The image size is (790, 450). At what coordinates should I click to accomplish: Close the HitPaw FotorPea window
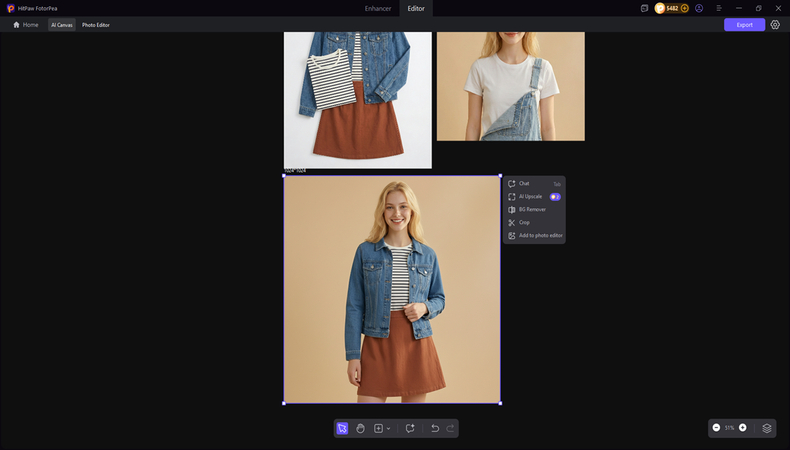778,8
